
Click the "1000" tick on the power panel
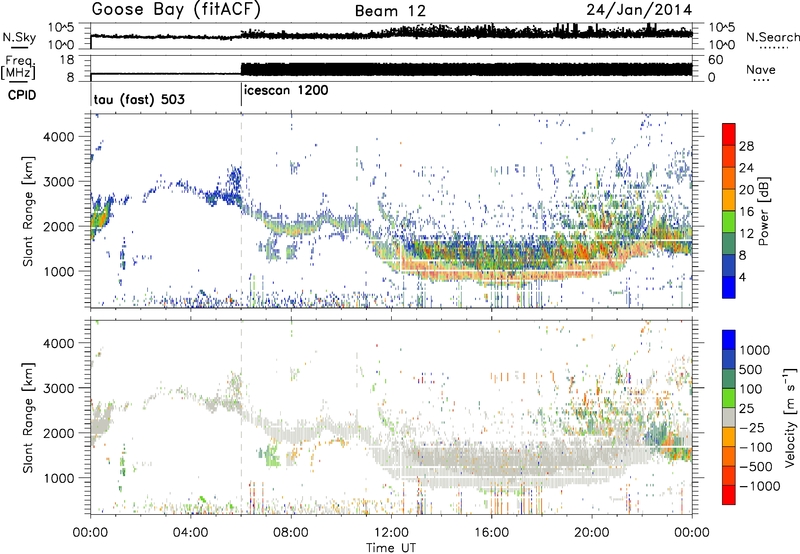(x=57, y=272)
